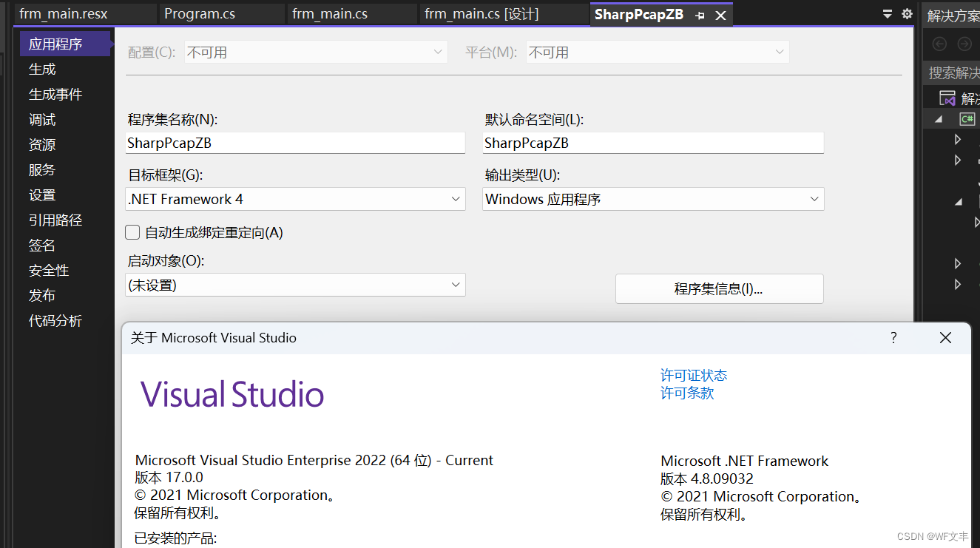Open the document tab list dropdown arrow
The image size is (980, 548).
(x=888, y=14)
